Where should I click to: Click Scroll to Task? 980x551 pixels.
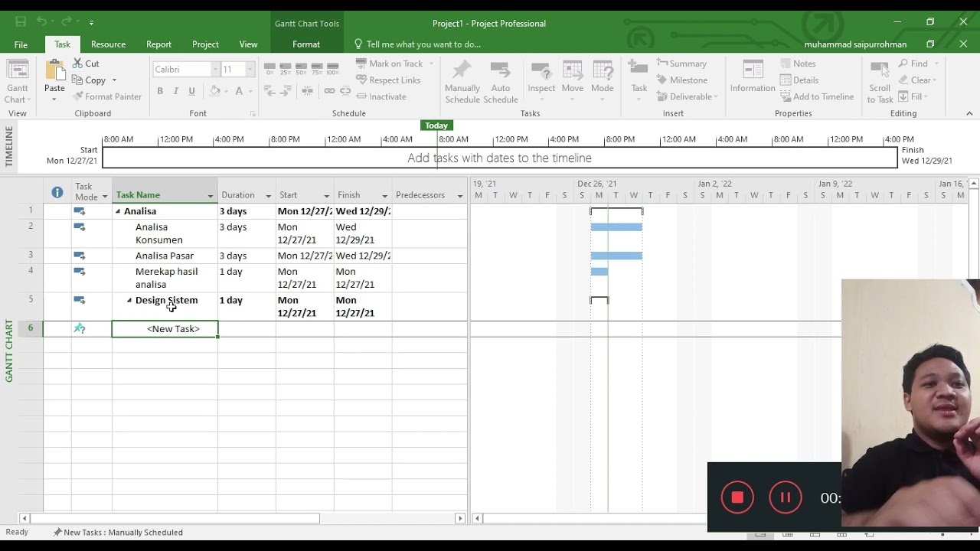(880, 81)
